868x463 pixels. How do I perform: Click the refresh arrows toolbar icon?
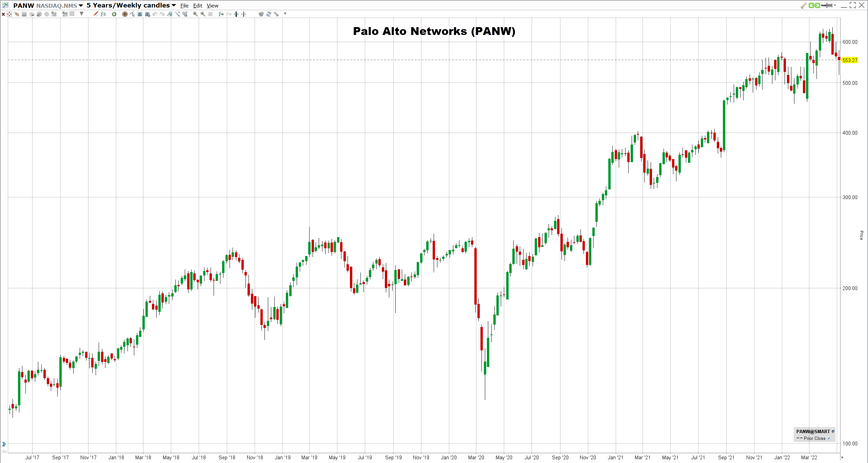point(269,14)
